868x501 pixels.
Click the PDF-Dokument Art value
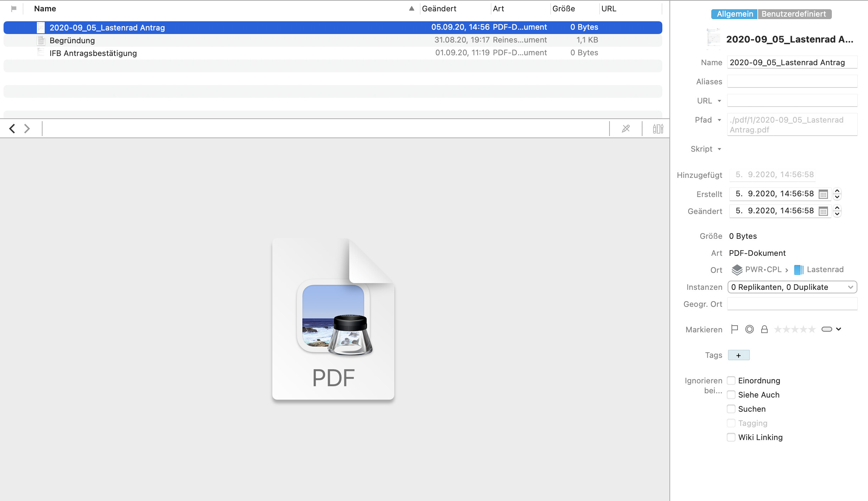(x=757, y=253)
